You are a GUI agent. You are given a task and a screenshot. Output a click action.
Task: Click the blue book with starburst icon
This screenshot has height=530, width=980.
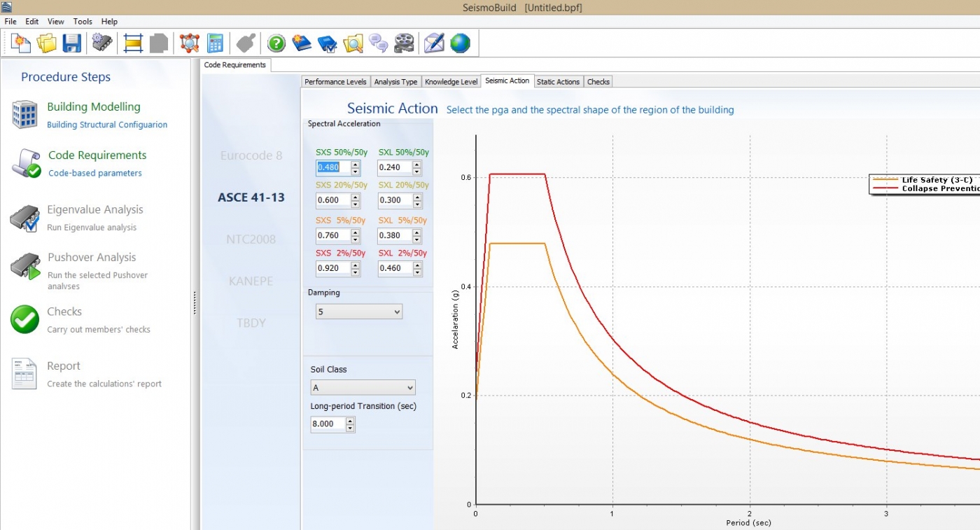click(x=302, y=43)
